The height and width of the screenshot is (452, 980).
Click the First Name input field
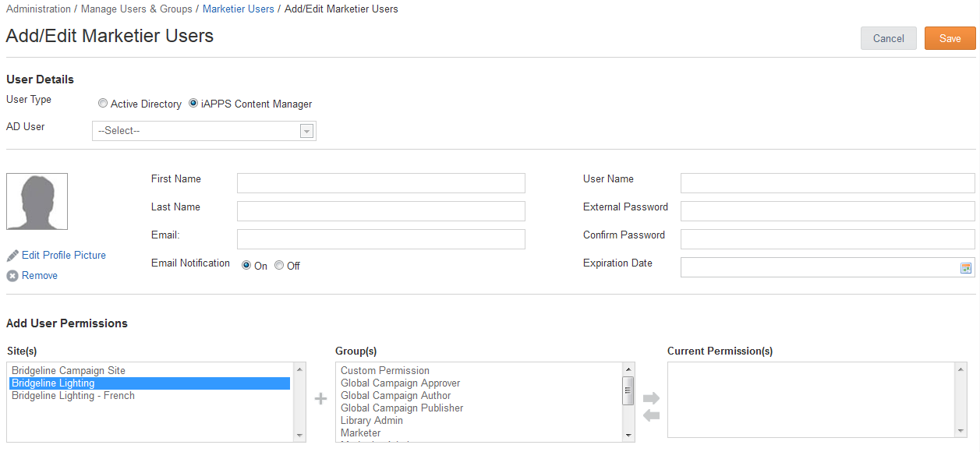(380, 183)
